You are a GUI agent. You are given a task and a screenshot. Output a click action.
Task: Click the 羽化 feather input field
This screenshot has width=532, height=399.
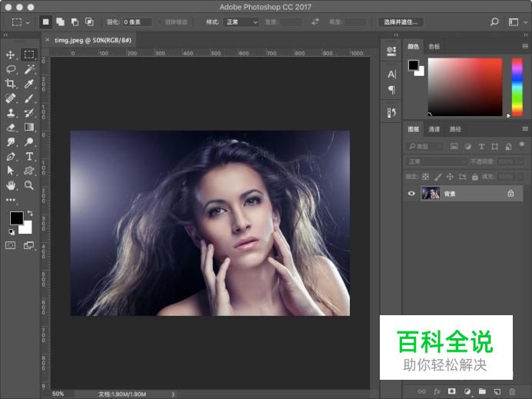[137, 22]
